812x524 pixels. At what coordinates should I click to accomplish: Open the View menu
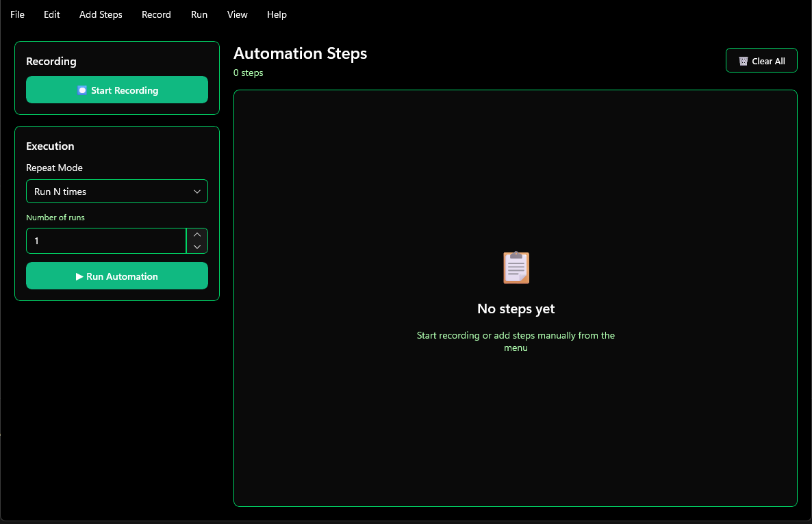(238, 14)
